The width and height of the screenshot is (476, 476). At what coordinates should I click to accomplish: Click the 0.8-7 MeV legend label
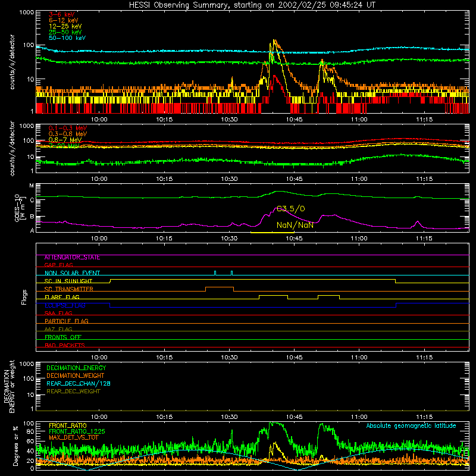point(65,140)
